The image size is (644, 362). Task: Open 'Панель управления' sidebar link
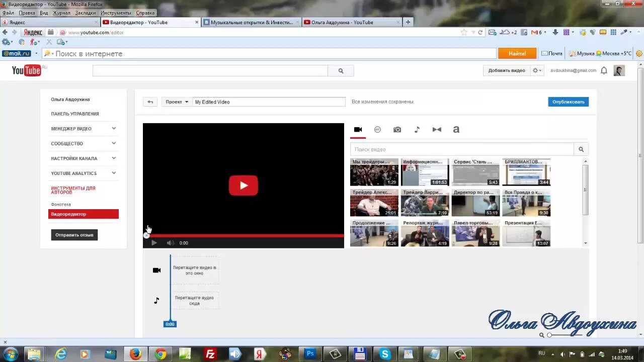(75, 114)
